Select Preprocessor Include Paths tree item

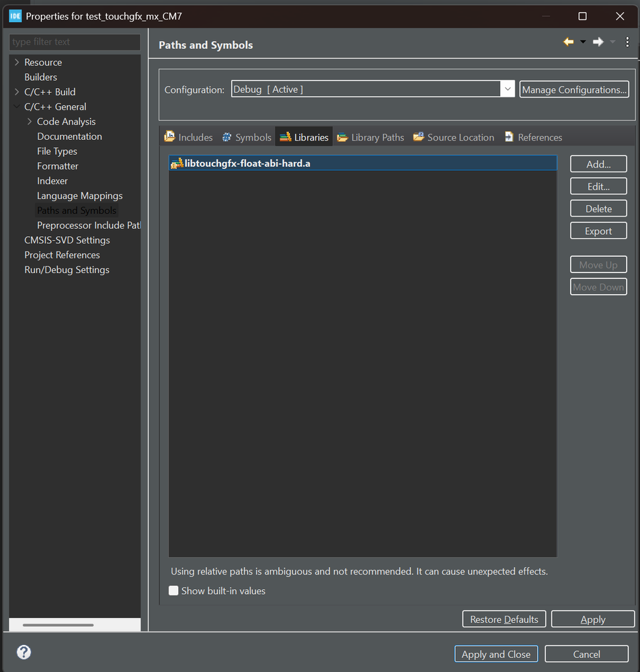pyautogui.click(x=89, y=225)
